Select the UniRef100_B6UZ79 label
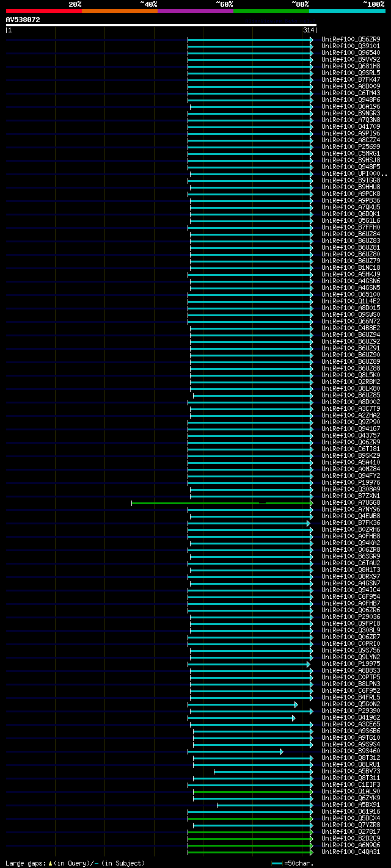Screen dimensions: 391x868 click(x=351, y=261)
